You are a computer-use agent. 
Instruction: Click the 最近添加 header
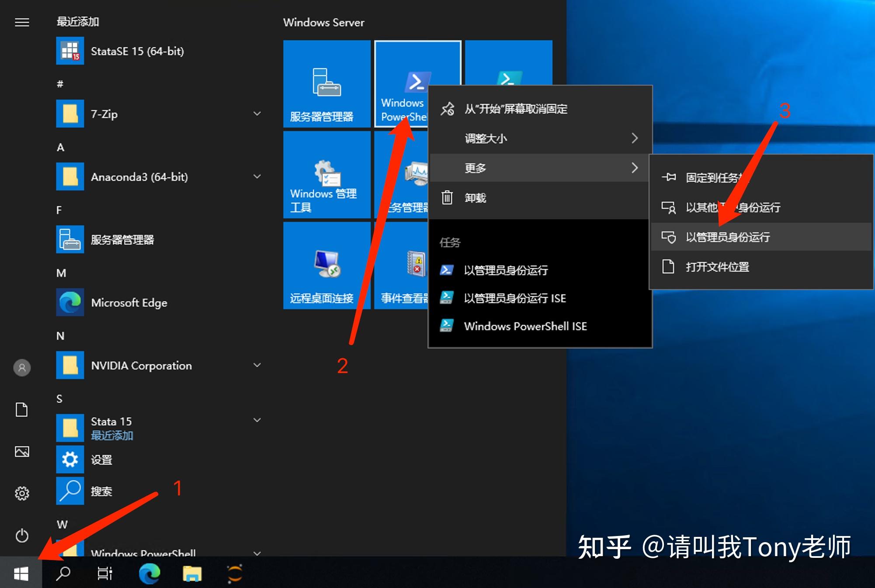(78, 21)
